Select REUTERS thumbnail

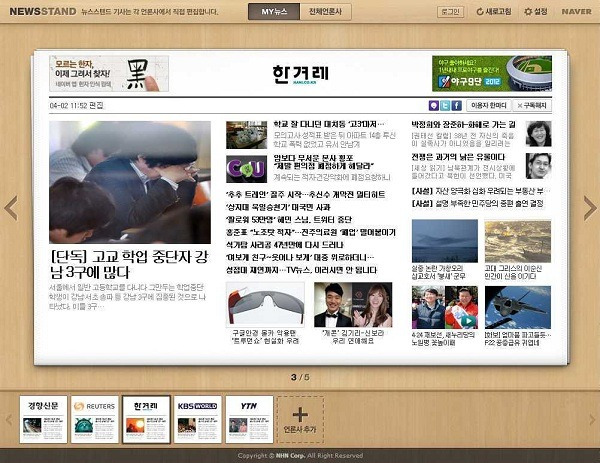[95, 420]
